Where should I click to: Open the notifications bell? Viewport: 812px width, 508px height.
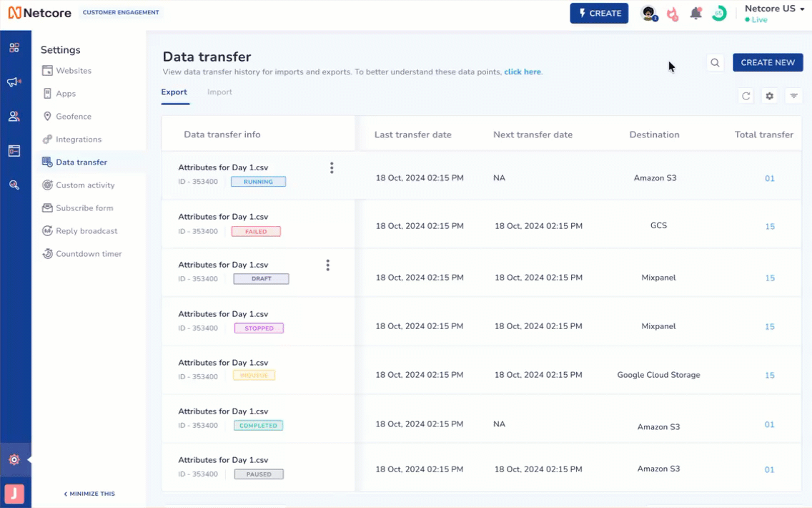coord(695,14)
